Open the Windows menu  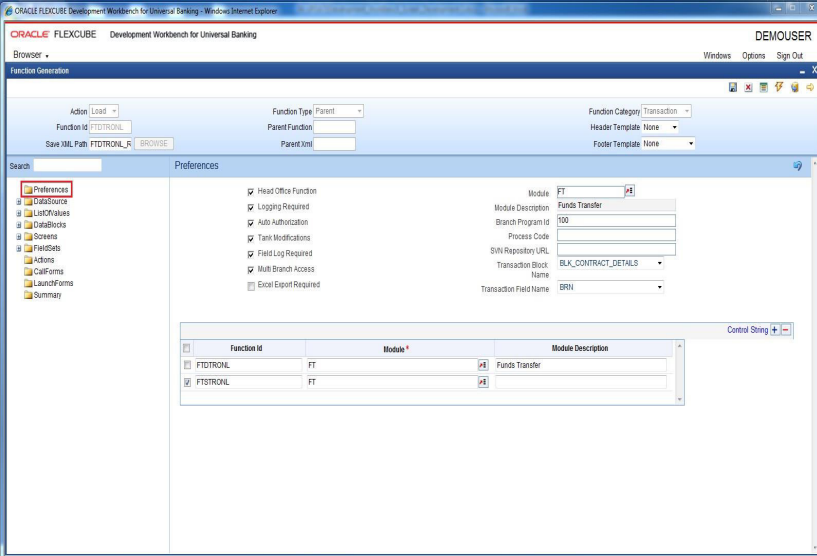pyautogui.click(x=717, y=55)
